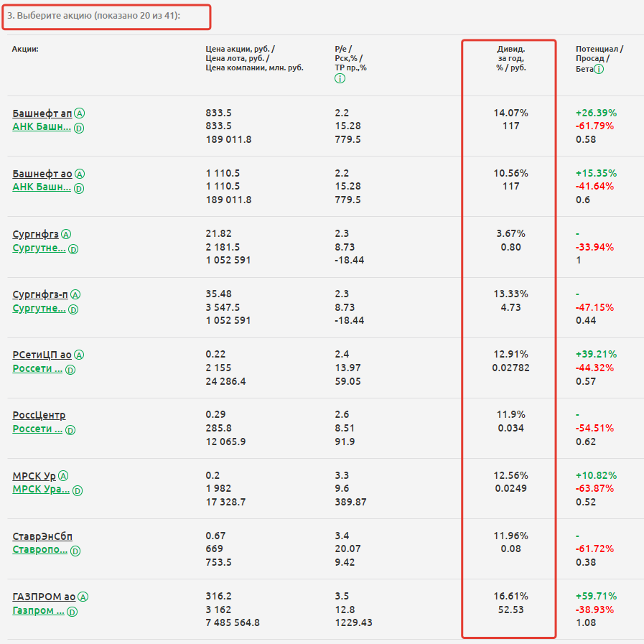The height and width of the screenshot is (644, 644).
Task: Click the circled A icon next to РСетиЦП ао
Action: (80, 355)
